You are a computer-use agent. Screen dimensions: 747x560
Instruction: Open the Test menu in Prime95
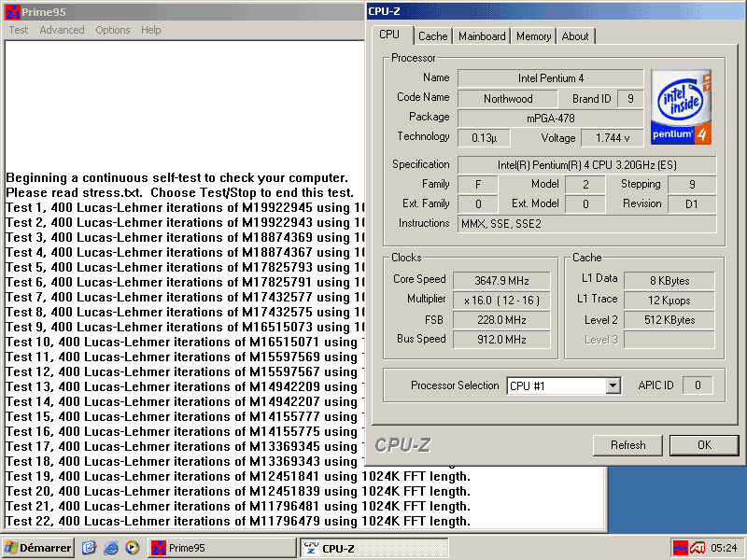pyautogui.click(x=19, y=30)
